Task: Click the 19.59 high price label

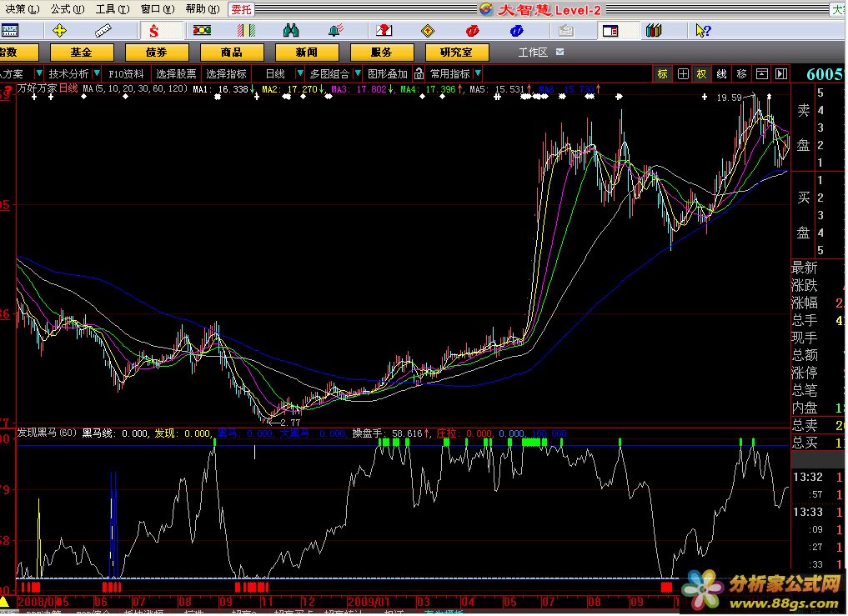Action: [729, 98]
